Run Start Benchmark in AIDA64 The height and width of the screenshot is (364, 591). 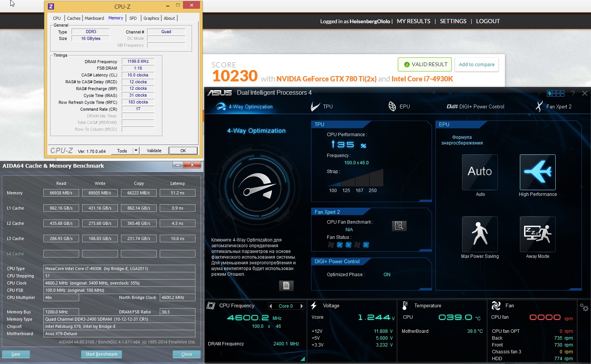[x=102, y=354]
